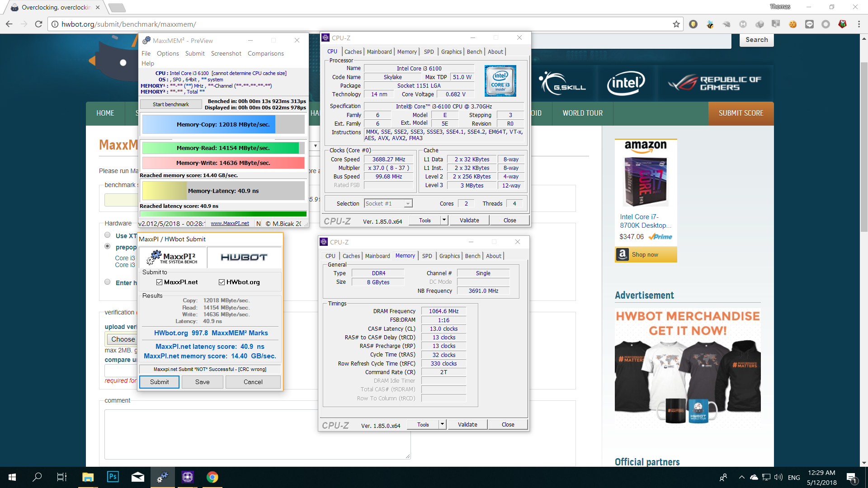Screen dimensions: 868x488
Task: Open the Socket #1 selection dropdown
Action: click(388, 204)
